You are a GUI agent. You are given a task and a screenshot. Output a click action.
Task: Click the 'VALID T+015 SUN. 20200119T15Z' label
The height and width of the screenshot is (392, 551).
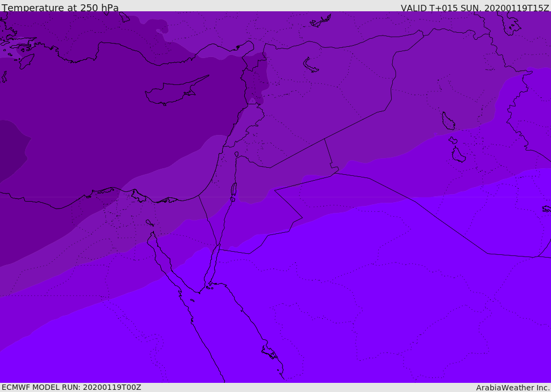pos(475,8)
